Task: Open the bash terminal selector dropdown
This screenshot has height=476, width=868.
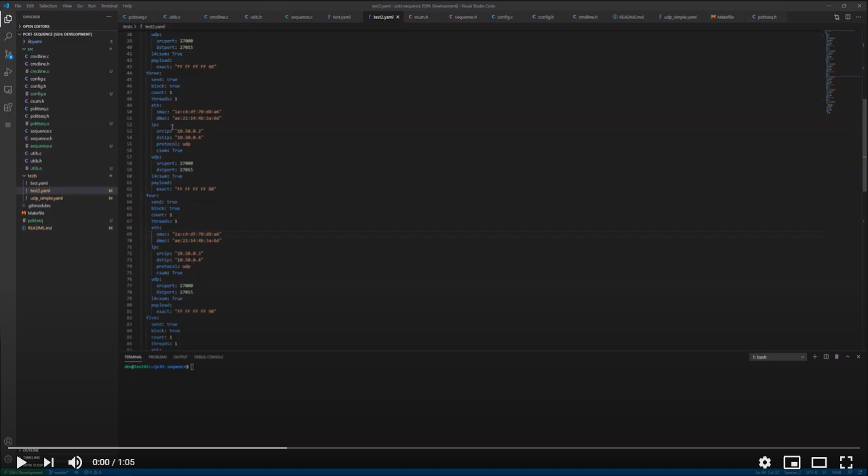Action: [778, 357]
